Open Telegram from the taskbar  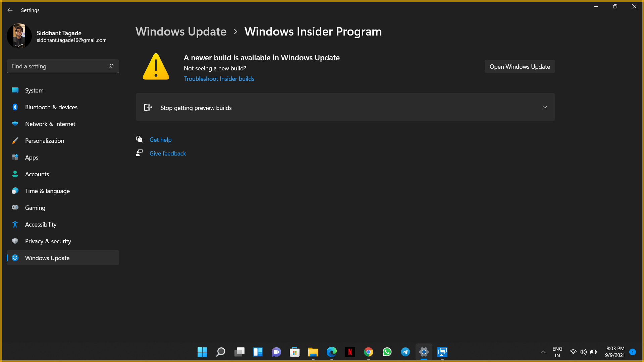click(x=405, y=352)
